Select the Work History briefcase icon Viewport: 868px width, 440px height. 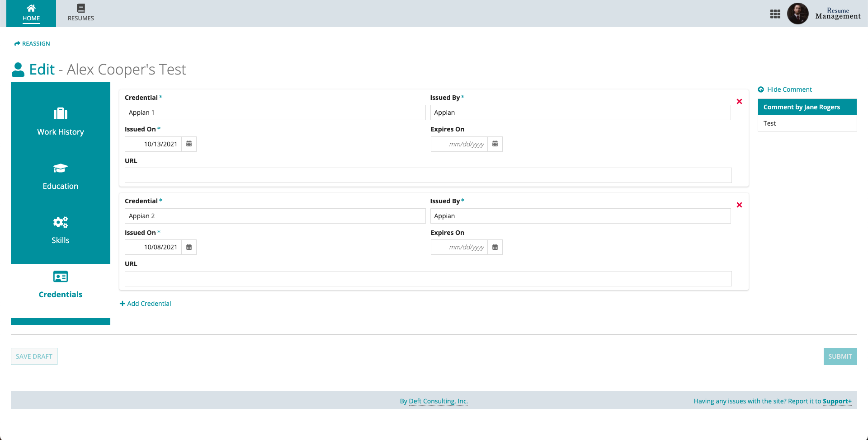(x=61, y=113)
